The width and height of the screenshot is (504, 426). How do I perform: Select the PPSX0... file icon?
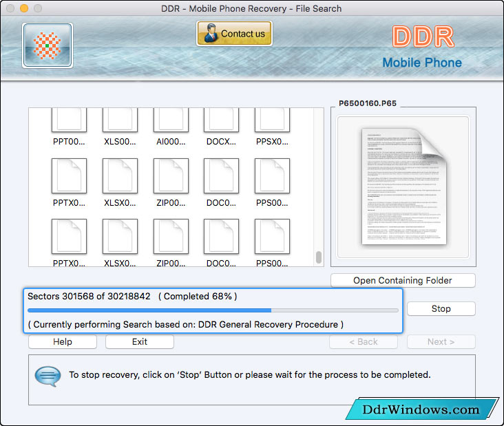click(272, 120)
